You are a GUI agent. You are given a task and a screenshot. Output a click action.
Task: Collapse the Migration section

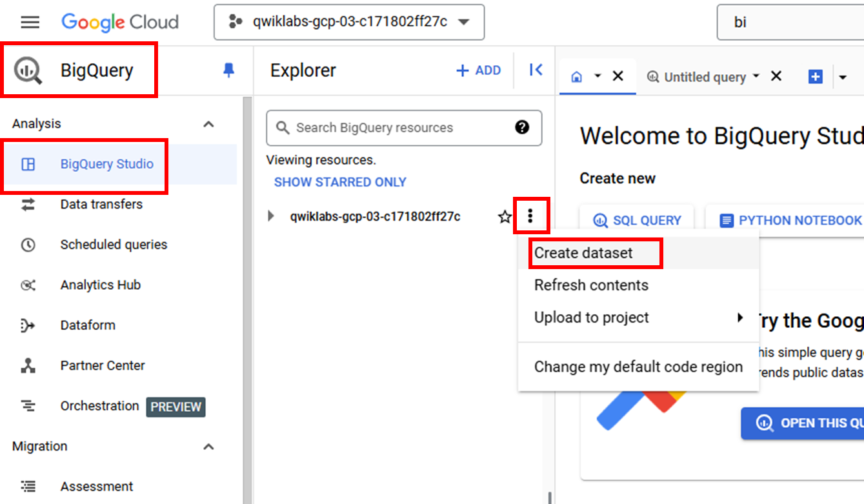pos(208,447)
